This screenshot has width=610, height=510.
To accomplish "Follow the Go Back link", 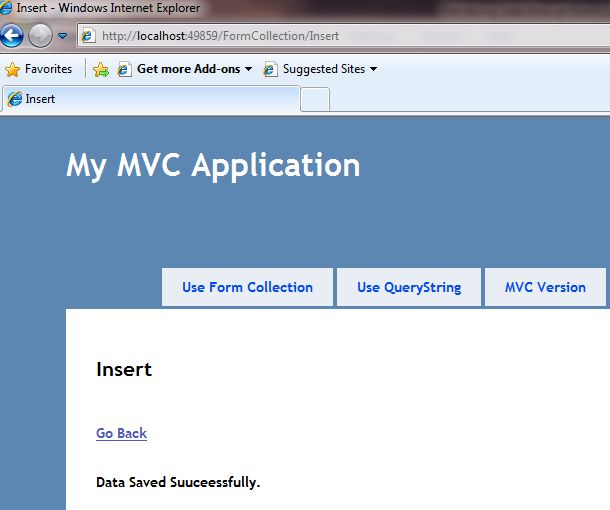I will click(121, 433).
